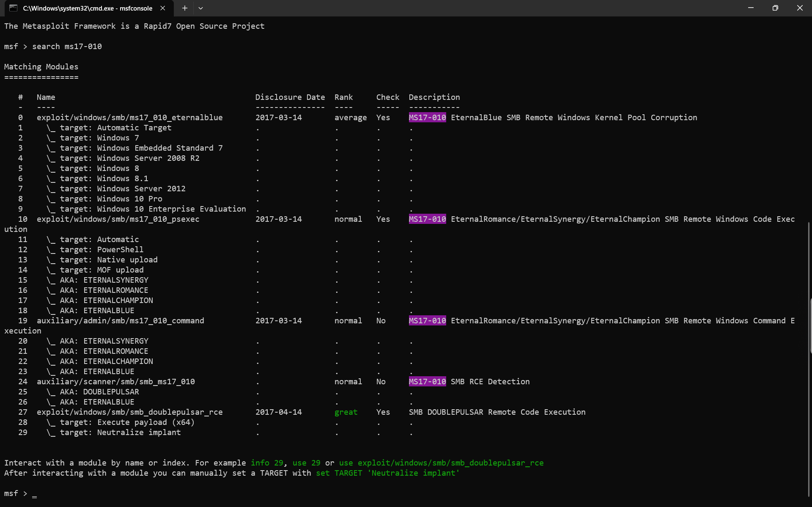The image size is (812, 507).
Task: Click 'target: Execute payload (x64)' row
Action: [121, 422]
